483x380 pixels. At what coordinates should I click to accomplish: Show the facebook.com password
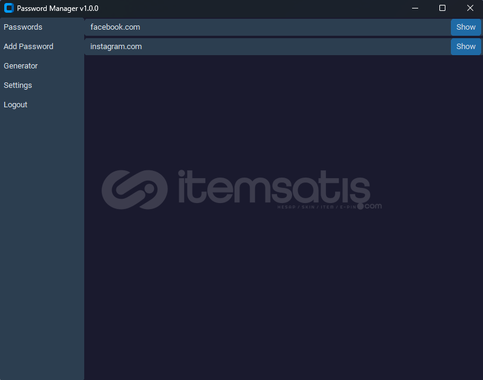tap(466, 27)
